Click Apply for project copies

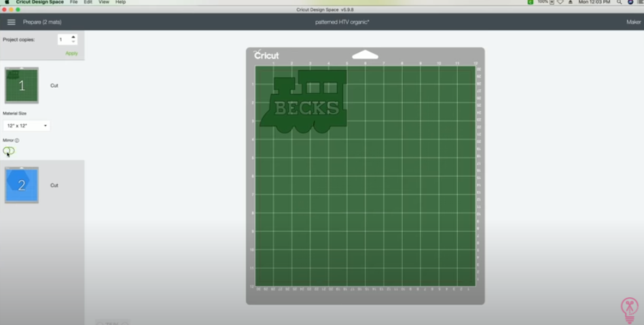[71, 54]
